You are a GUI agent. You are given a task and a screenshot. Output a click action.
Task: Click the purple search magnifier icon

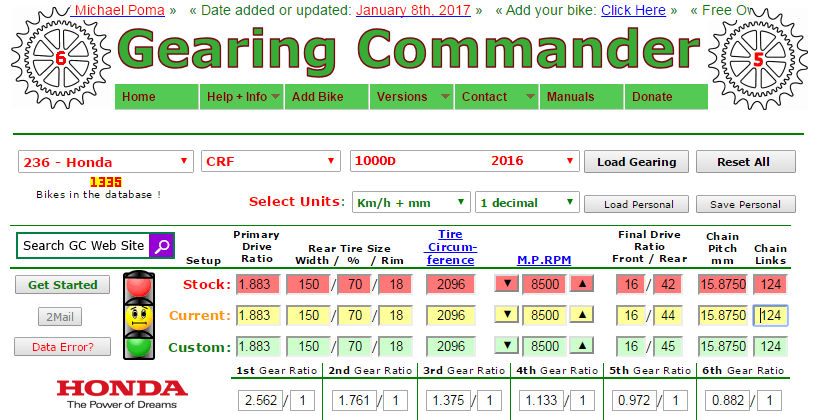click(x=162, y=245)
